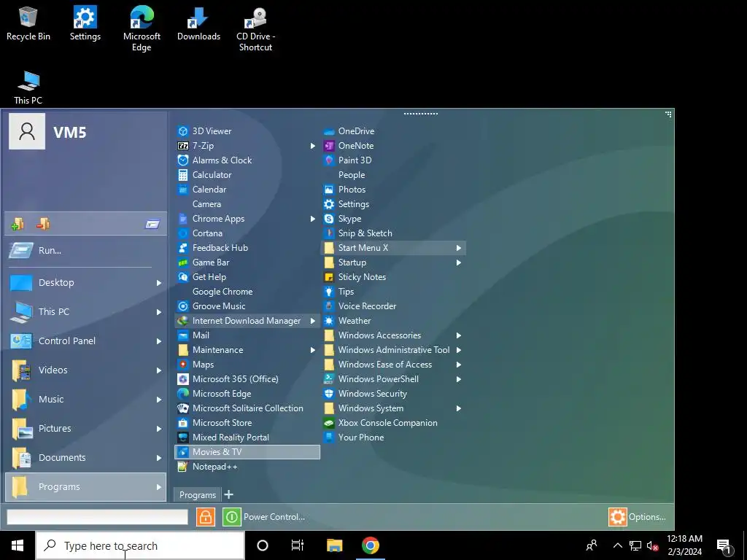Screen dimensions: 747x560
Task: Click the muted volume tray icon
Action: [652, 545]
